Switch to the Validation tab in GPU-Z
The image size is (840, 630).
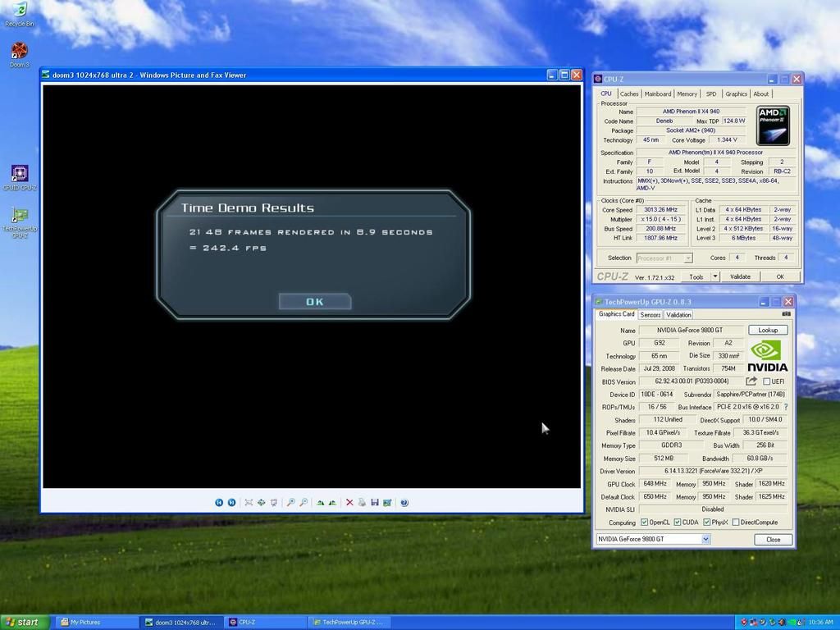[678, 315]
